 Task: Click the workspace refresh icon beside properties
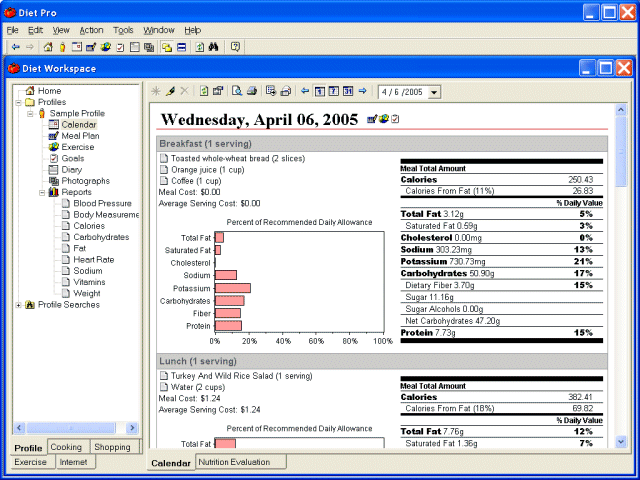[x=204, y=91]
